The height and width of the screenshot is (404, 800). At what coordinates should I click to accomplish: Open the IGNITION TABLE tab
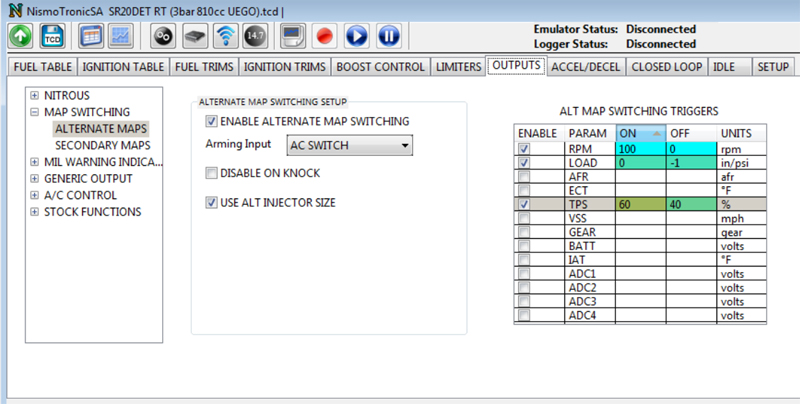click(x=123, y=68)
